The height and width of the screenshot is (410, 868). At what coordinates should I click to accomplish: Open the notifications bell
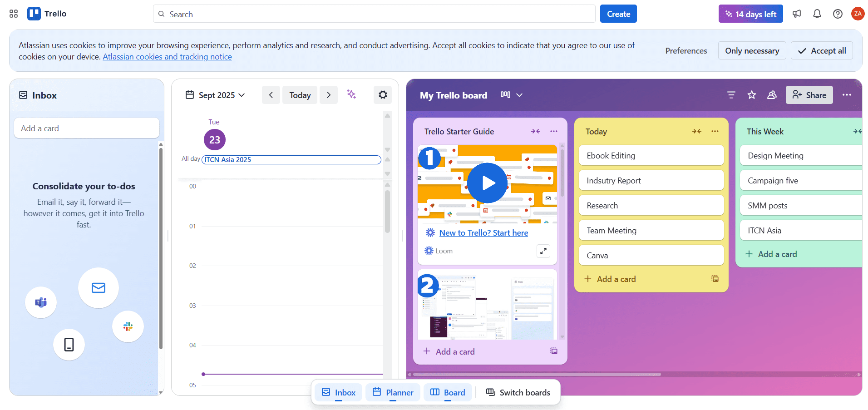pos(817,14)
